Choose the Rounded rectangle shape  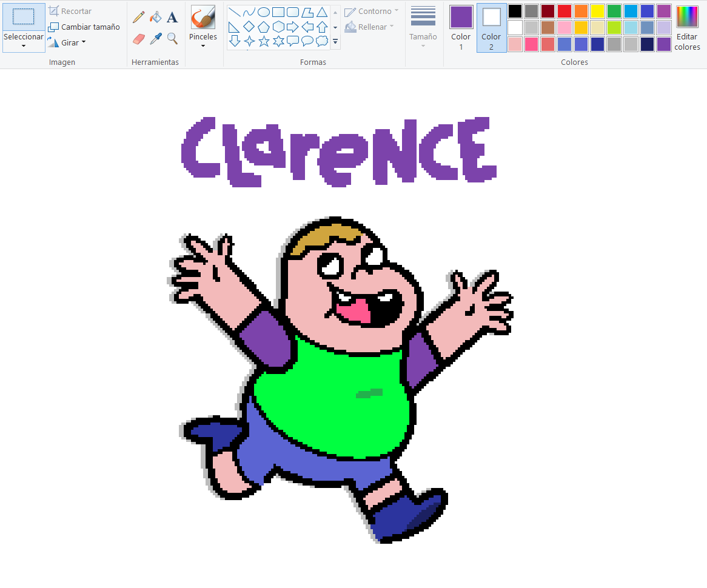click(293, 12)
